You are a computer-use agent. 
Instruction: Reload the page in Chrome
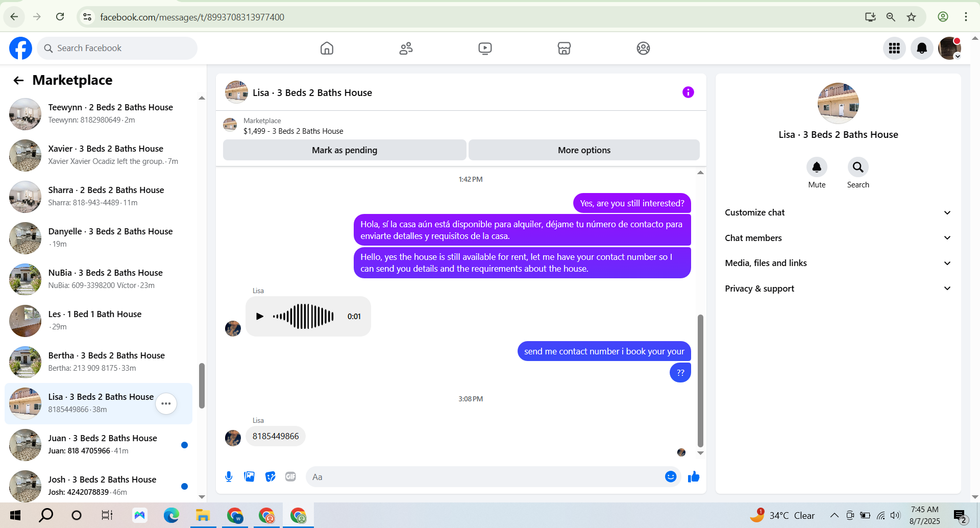point(60,17)
